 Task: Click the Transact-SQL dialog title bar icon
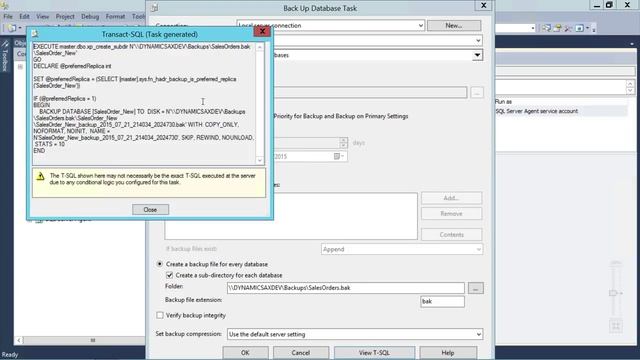pos(35,34)
